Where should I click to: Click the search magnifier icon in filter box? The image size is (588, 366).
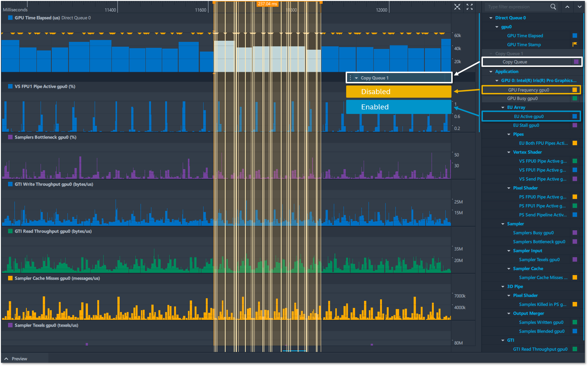click(553, 7)
